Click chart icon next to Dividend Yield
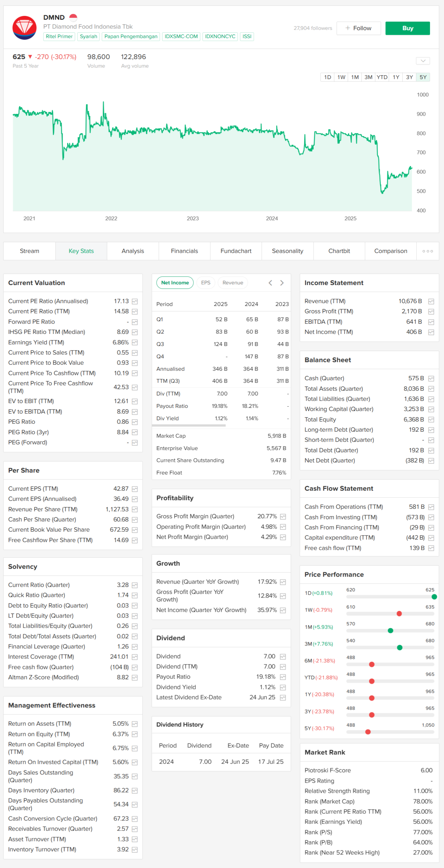 (x=283, y=687)
